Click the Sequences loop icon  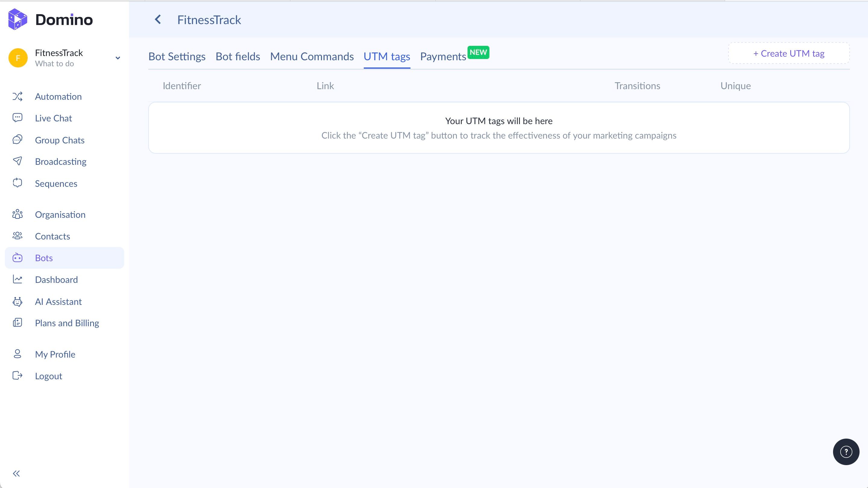[17, 183]
